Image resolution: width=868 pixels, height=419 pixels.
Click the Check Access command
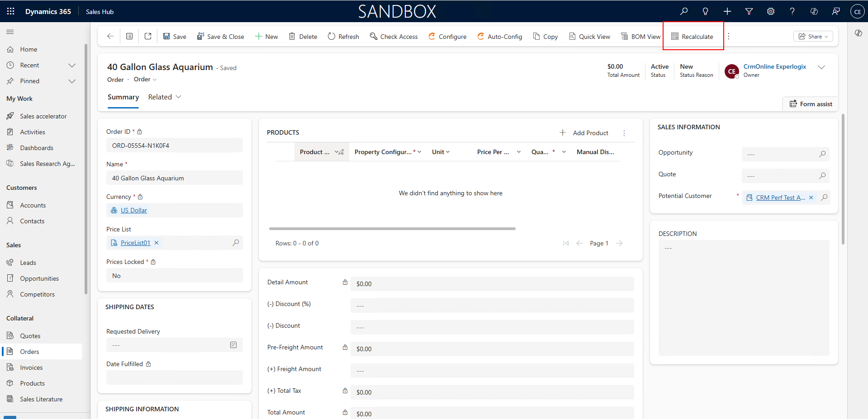tap(394, 37)
